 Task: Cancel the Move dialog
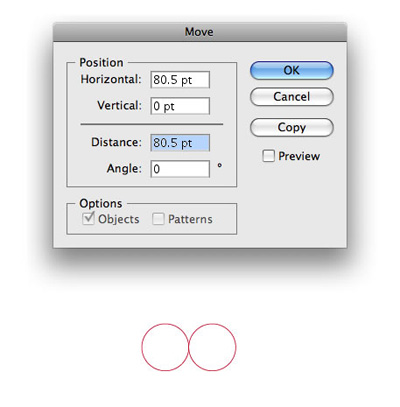(291, 97)
